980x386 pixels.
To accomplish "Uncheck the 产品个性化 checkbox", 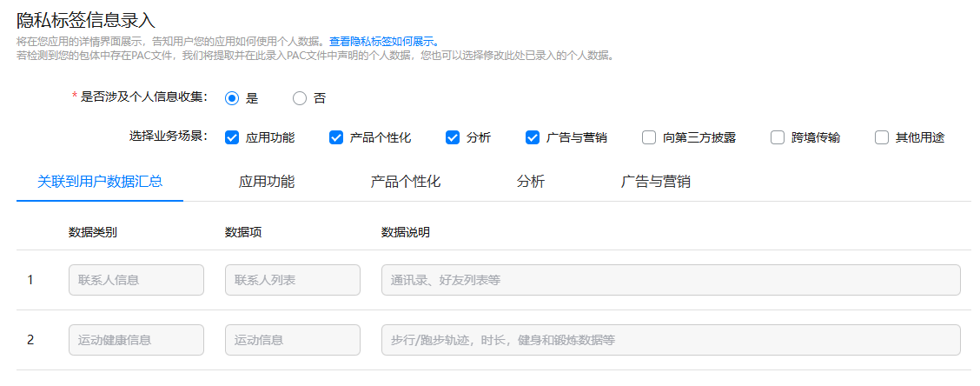I will point(336,137).
